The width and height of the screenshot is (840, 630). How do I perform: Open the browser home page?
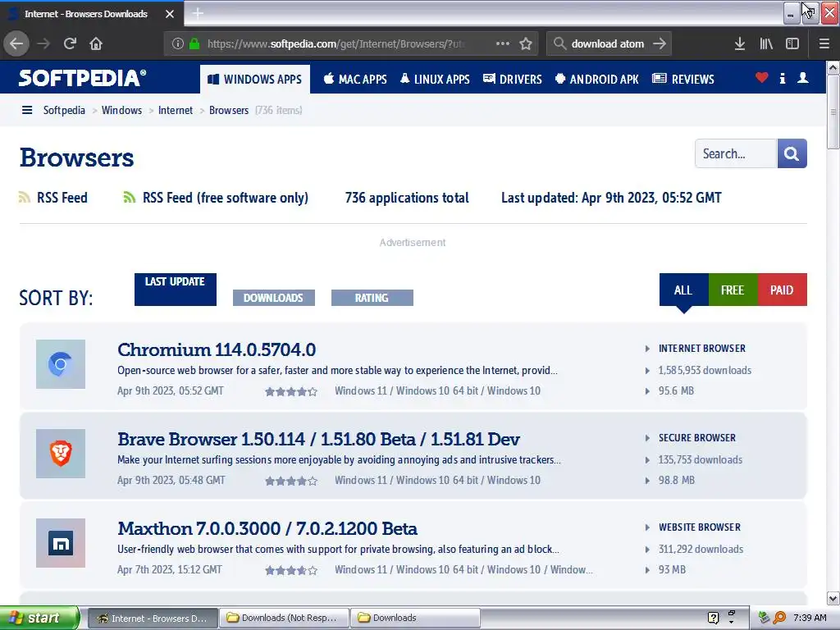click(x=96, y=43)
